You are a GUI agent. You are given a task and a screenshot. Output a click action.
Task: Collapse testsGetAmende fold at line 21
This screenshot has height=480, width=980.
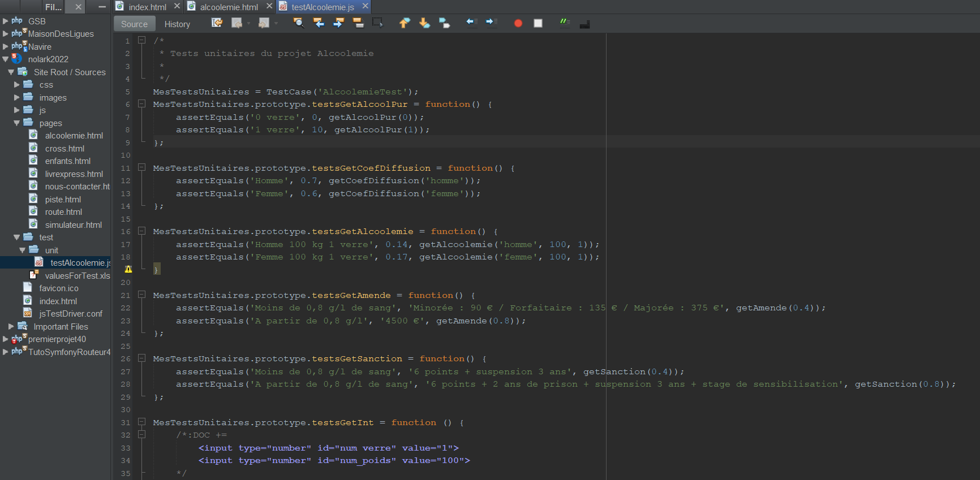point(142,295)
